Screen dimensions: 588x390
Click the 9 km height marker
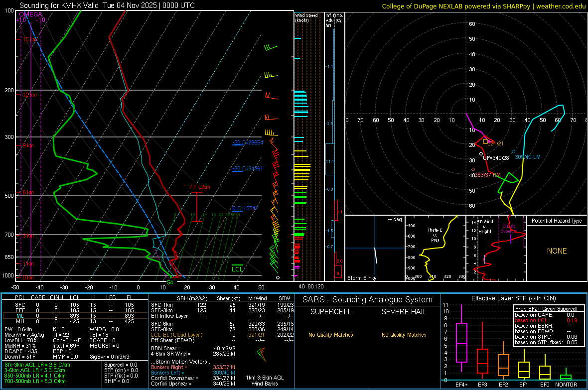tap(28, 145)
